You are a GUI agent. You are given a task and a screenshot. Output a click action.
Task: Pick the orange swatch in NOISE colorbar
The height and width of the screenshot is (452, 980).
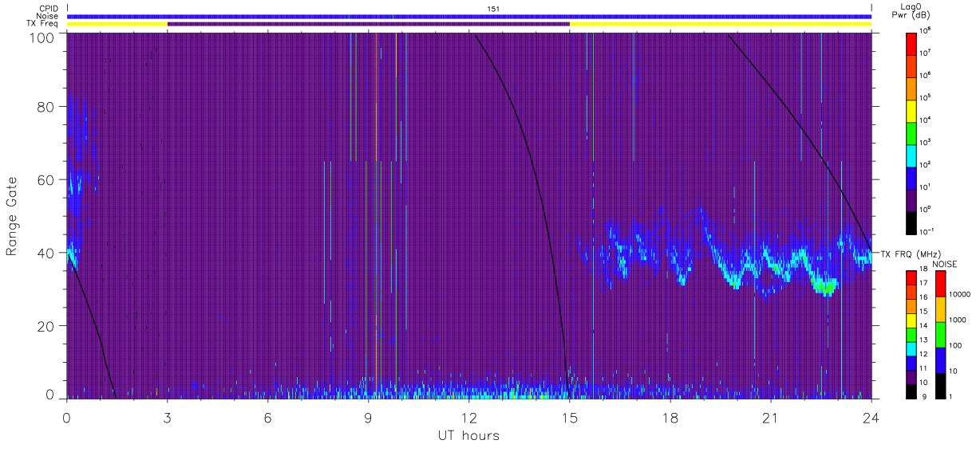click(940, 309)
